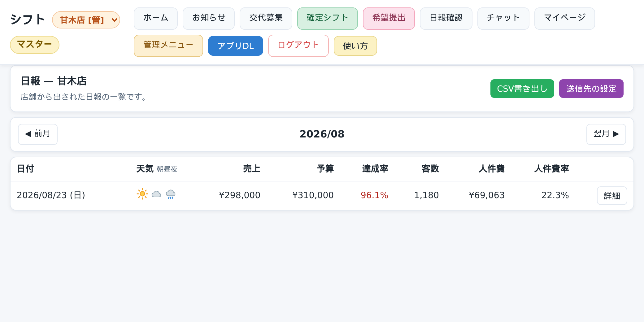644x322 pixels.
Task: Click the budget value ¥310,000
Action: [313, 195]
